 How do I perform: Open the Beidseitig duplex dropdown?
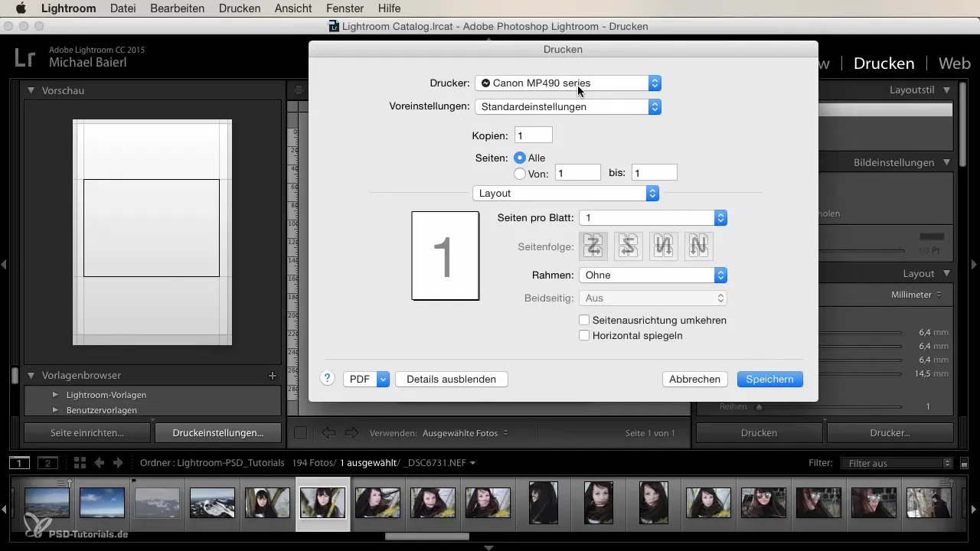[x=653, y=298]
